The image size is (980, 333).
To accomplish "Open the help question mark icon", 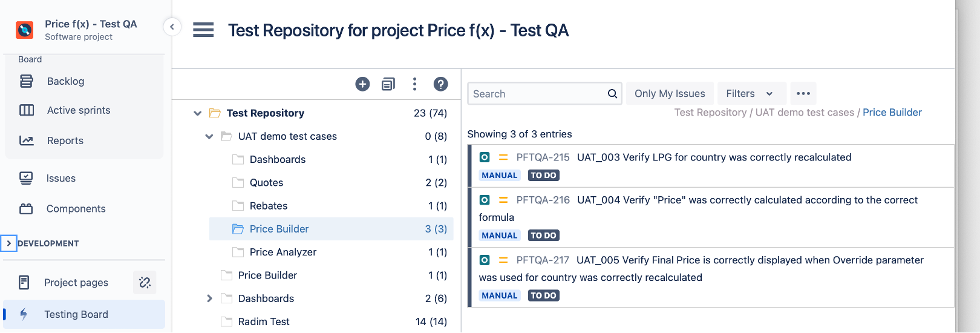I will 441,84.
